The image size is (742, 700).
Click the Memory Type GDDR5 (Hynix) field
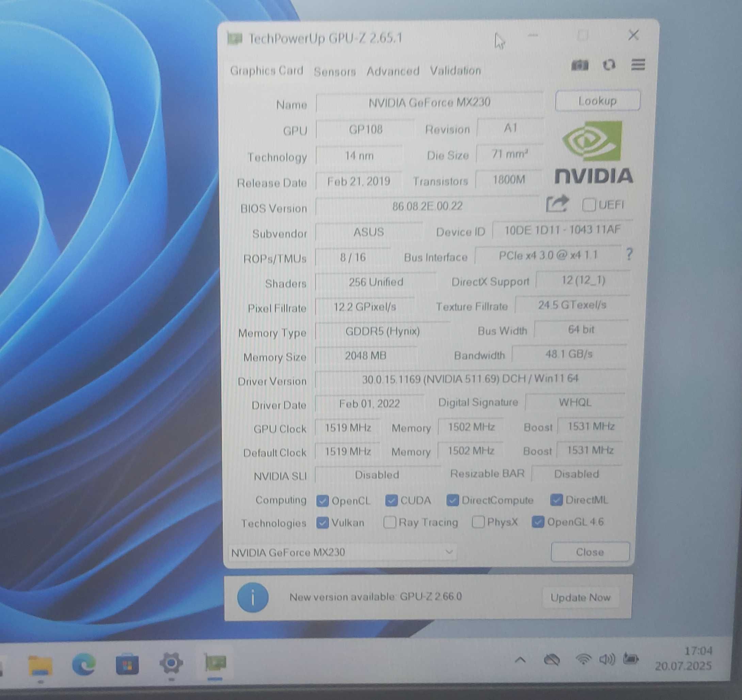pos(382,331)
